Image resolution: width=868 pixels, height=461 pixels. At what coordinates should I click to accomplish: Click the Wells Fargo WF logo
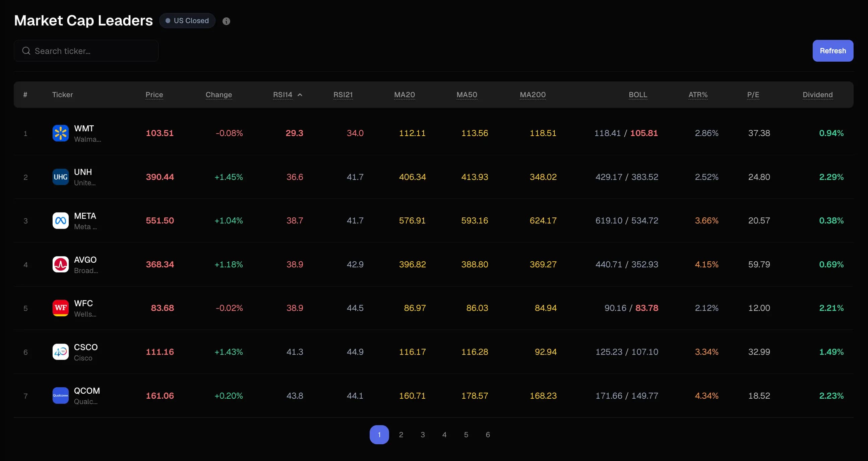click(61, 308)
